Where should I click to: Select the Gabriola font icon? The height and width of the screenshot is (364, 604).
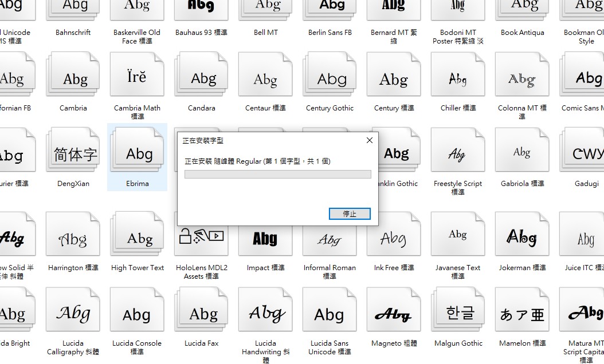[522, 150]
